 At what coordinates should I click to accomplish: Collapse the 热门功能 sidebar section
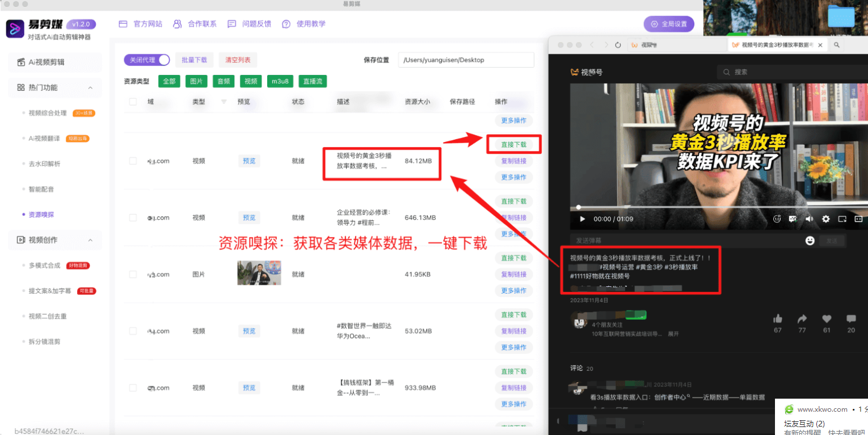(89, 87)
